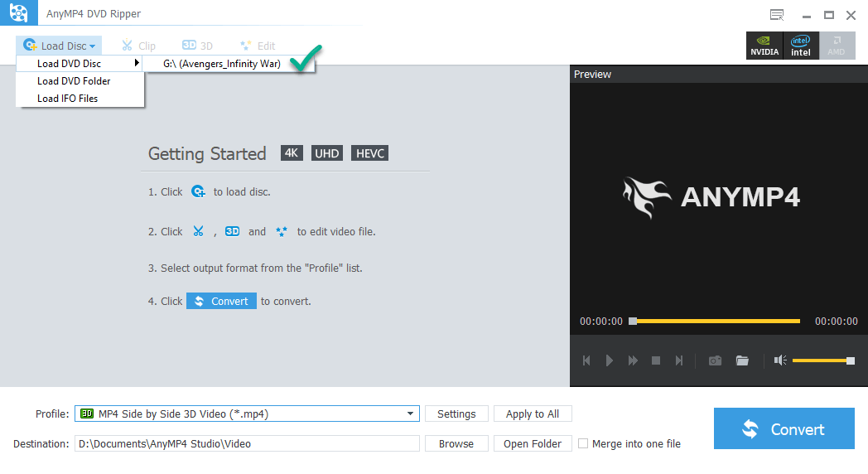The height and width of the screenshot is (474, 868).
Task: Toggle Intel acceleration badge
Action: (x=800, y=46)
